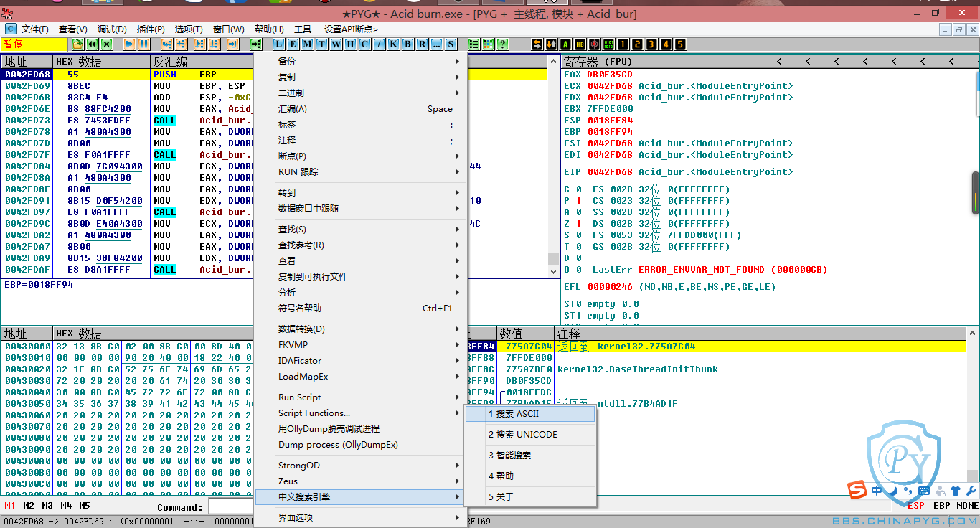This screenshot has height=528, width=980.
Task: Click the numbered toolbar button 3
Action: [x=651, y=44]
